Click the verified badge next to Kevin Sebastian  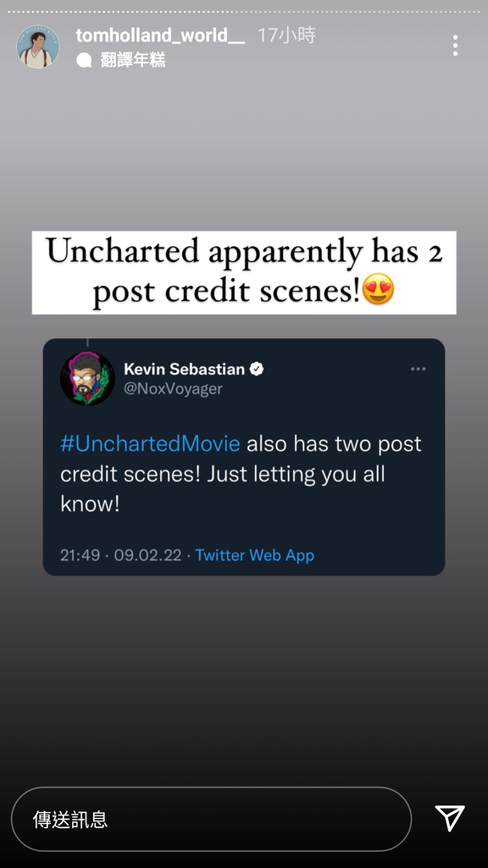pos(257,369)
